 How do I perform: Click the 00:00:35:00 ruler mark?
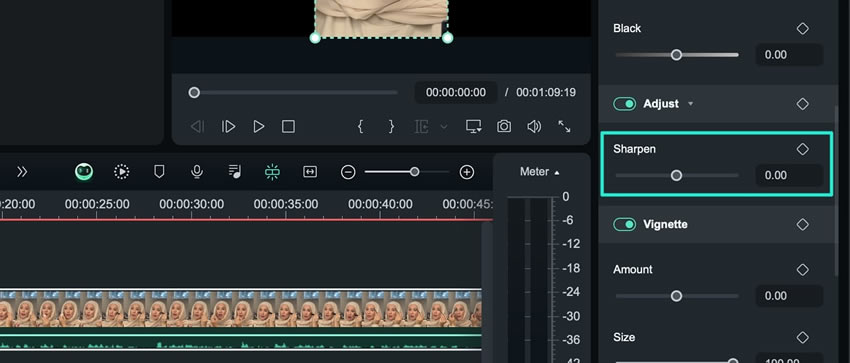pos(286,205)
